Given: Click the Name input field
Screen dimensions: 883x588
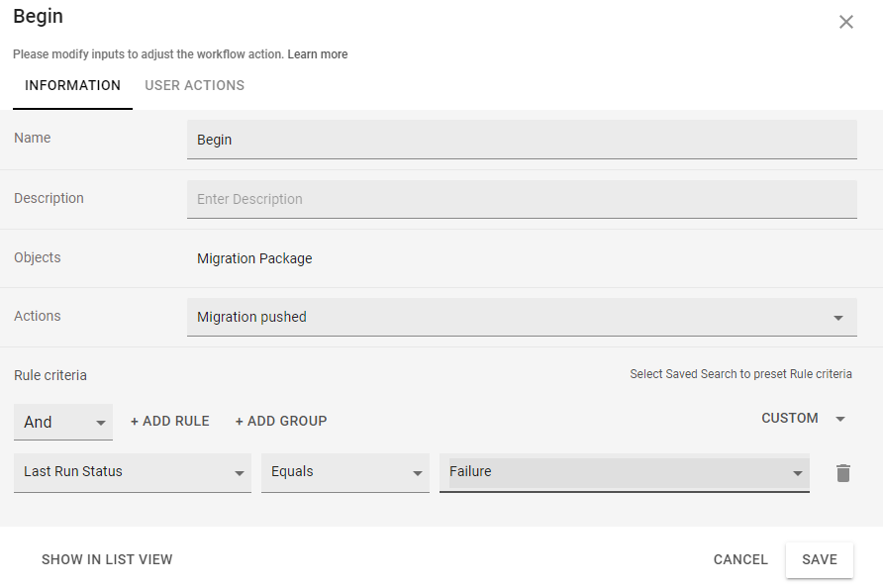Looking at the screenshot, I should pyautogui.click(x=522, y=140).
